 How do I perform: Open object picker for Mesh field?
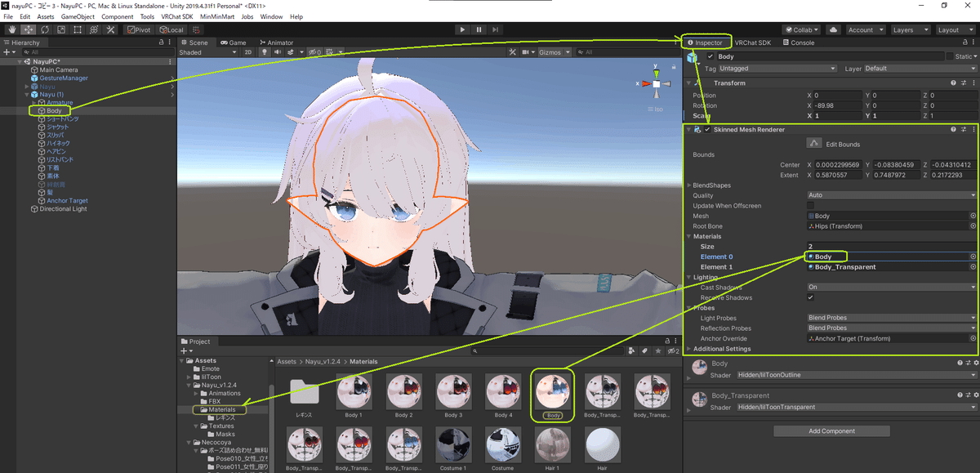(x=973, y=216)
